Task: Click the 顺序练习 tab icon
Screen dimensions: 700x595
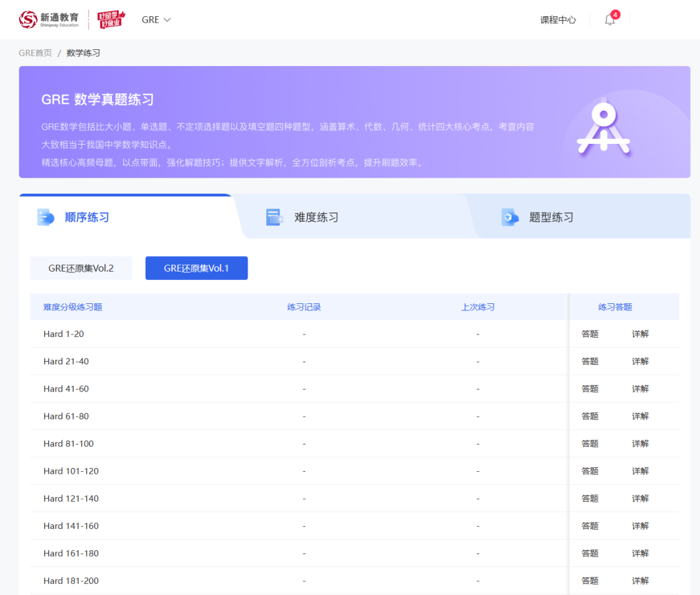Action: pos(45,217)
